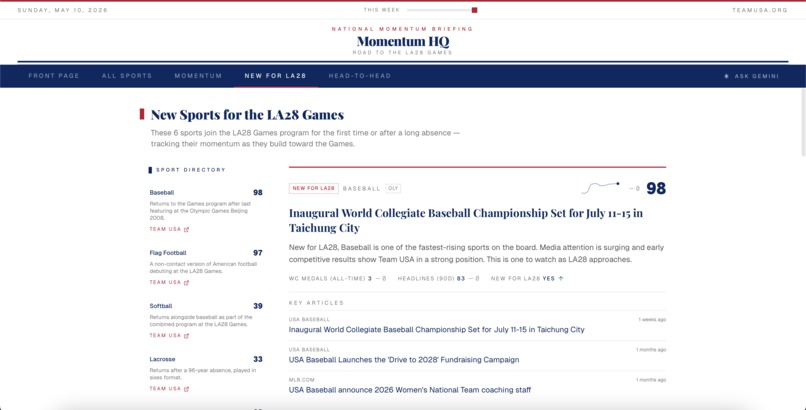Click the '1 weeks ago' timestamp
Viewport: 806px width, 410px height.
click(x=652, y=320)
